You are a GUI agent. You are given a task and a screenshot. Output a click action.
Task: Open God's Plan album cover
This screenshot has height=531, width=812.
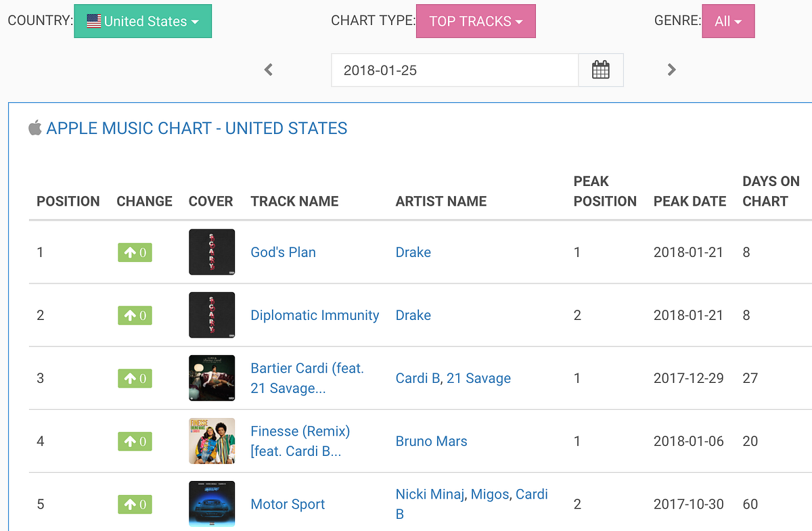212,252
